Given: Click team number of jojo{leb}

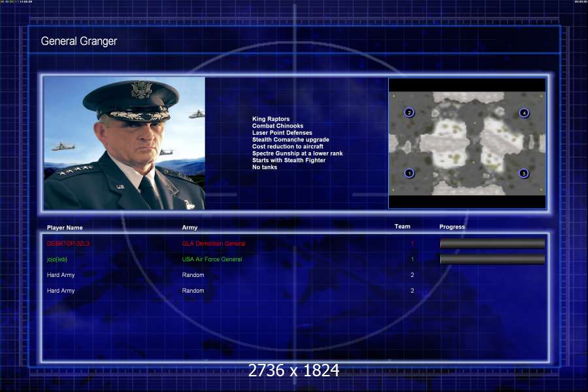Looking at the screenshot, I should (412, 259).
